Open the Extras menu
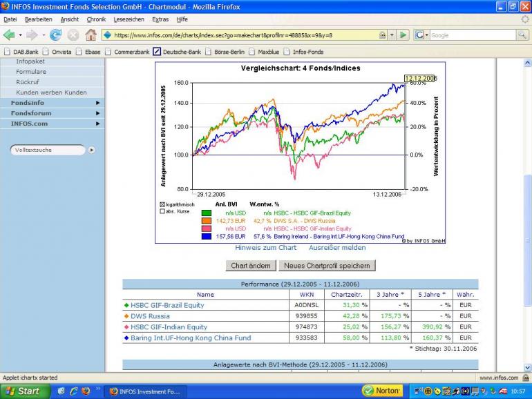Viewport: 532px width, 399px height. (x=160, y=19)
